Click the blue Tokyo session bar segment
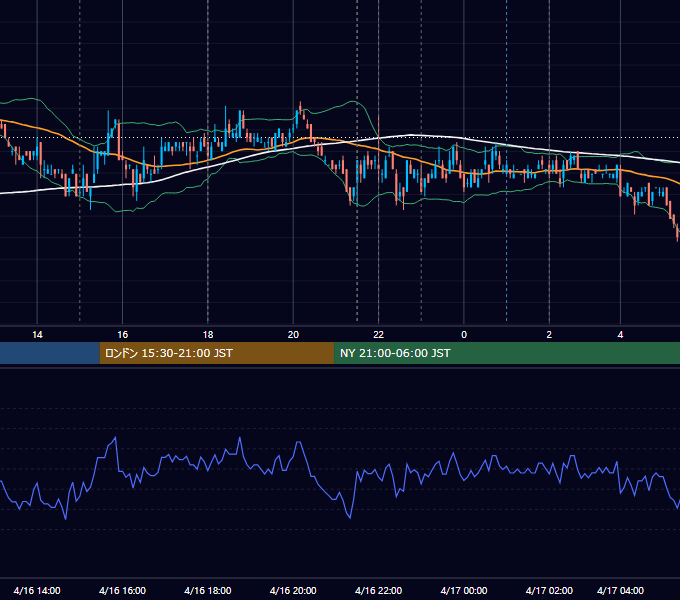This screenshot has width=680, height=600. click(x=50, y=353)
